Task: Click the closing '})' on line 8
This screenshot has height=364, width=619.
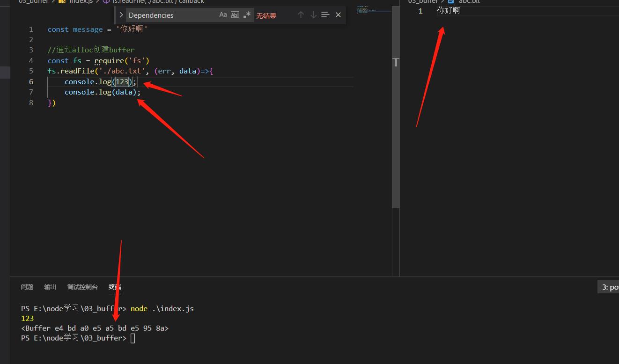Action: point(52,102)
